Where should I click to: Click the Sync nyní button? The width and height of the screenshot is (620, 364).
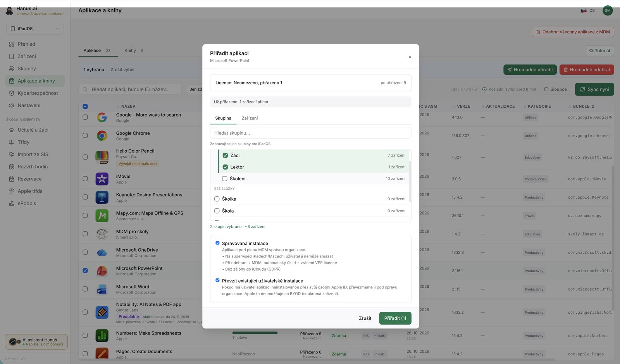point(594,89)
